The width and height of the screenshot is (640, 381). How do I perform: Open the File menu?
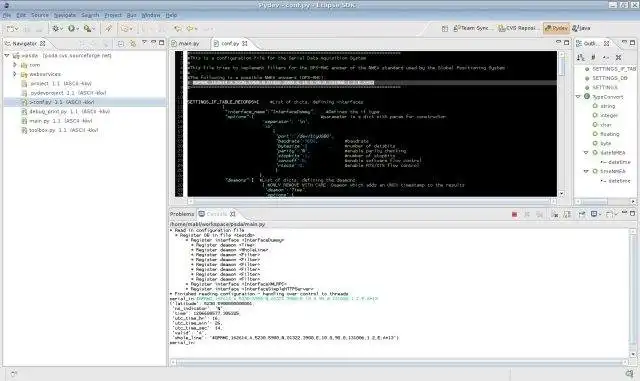[x=7, y=15]
